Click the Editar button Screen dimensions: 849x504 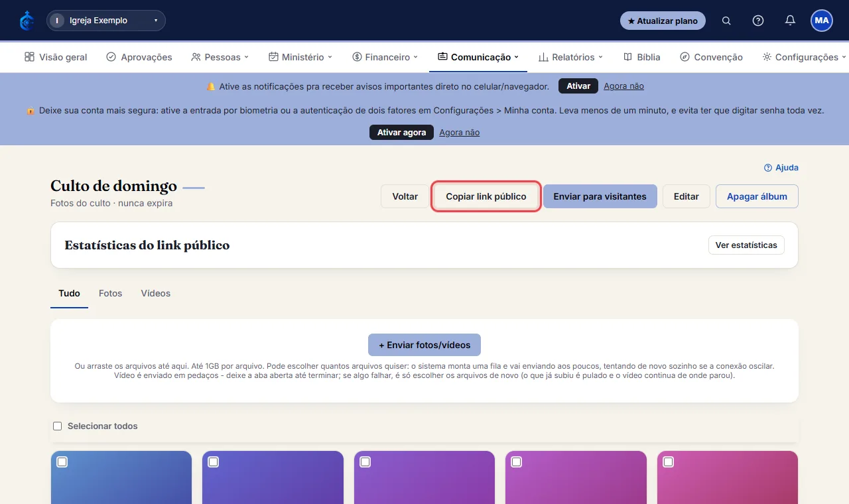pyautogui.click(x=686, y=196)
